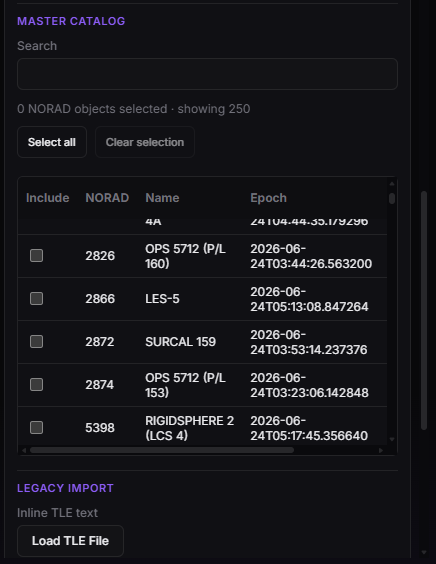The image size is (436, 564).
Task: Click the LES-5 name cell
Action: (x=162, y=299)
